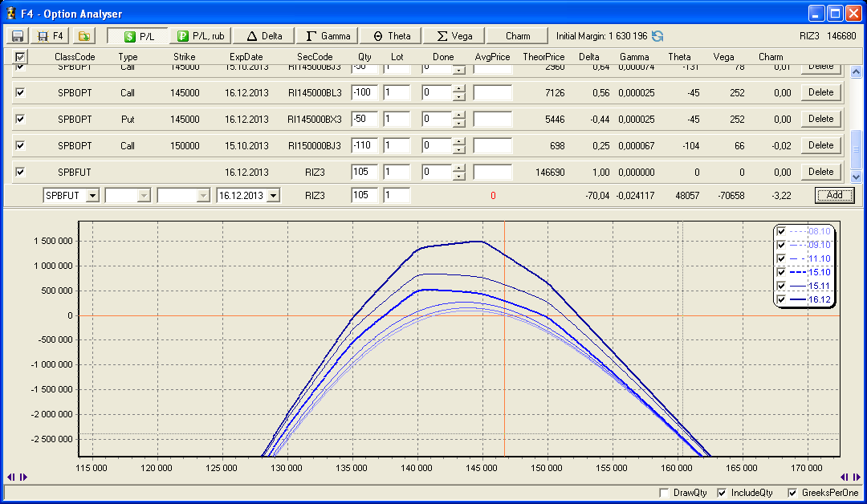Click Qty field of the Put 145000 row
The image size is (867, 504).
(364, 119)
